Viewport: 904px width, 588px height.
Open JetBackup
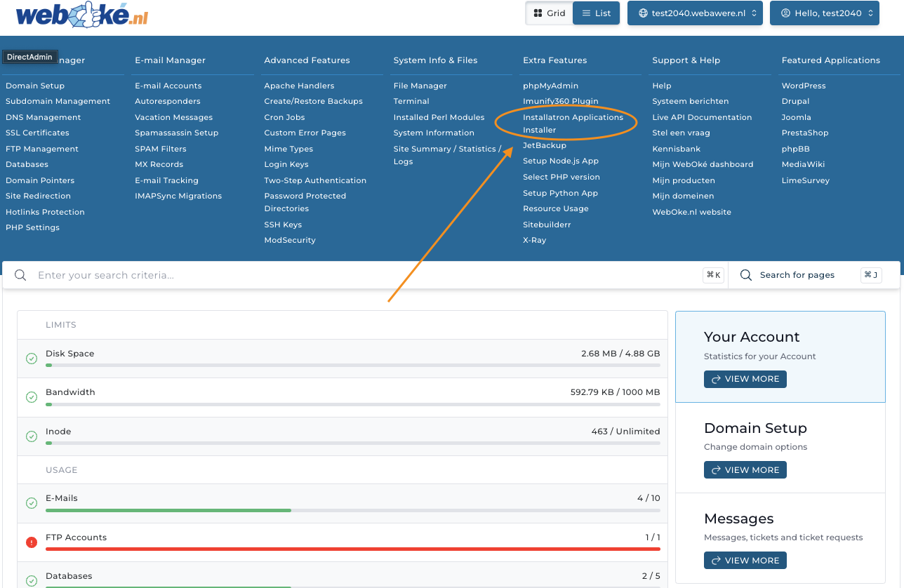pyautogui.click(x=545, y=145)
